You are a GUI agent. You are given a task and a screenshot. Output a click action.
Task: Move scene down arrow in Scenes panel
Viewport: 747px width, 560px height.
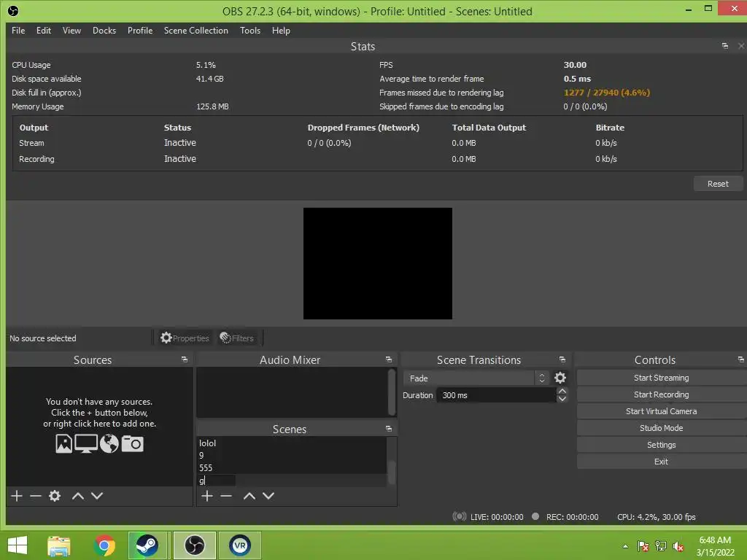[268, 496]
